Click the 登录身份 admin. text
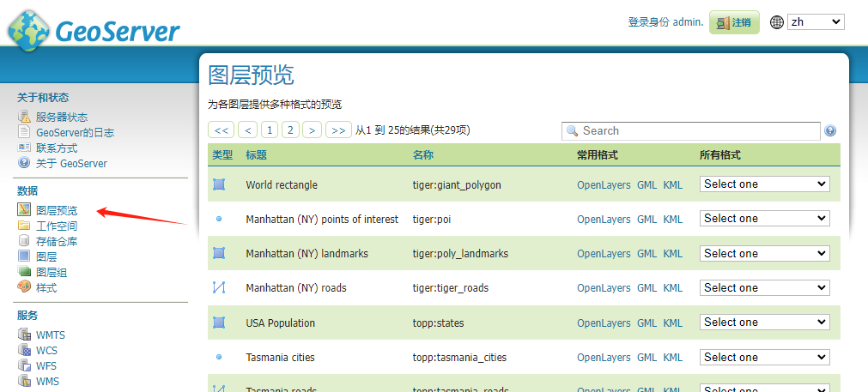The image size is (868, 392). click(x=665, y=22)
